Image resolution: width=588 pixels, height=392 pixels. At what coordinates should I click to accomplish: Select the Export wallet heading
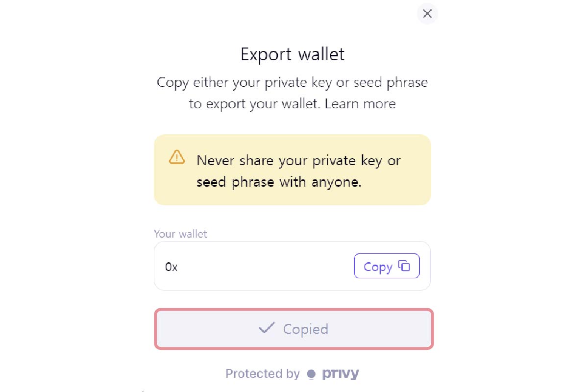pyautogui.click(x=293, y=54)
